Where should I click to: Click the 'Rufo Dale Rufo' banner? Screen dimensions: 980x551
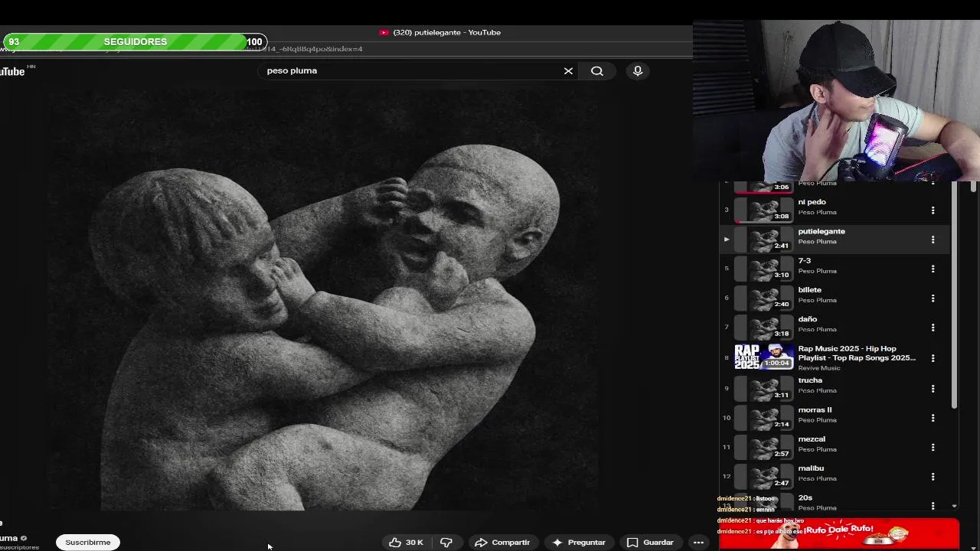839,533
